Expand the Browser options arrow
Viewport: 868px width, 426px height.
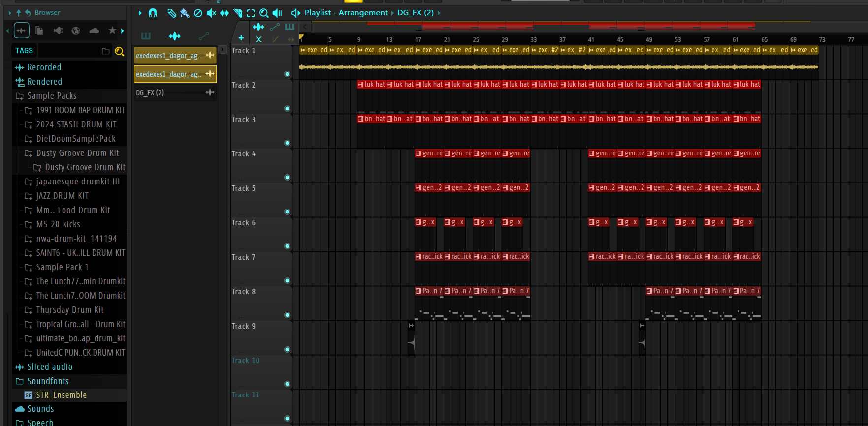pyautogui.click(x=10, y=13)
